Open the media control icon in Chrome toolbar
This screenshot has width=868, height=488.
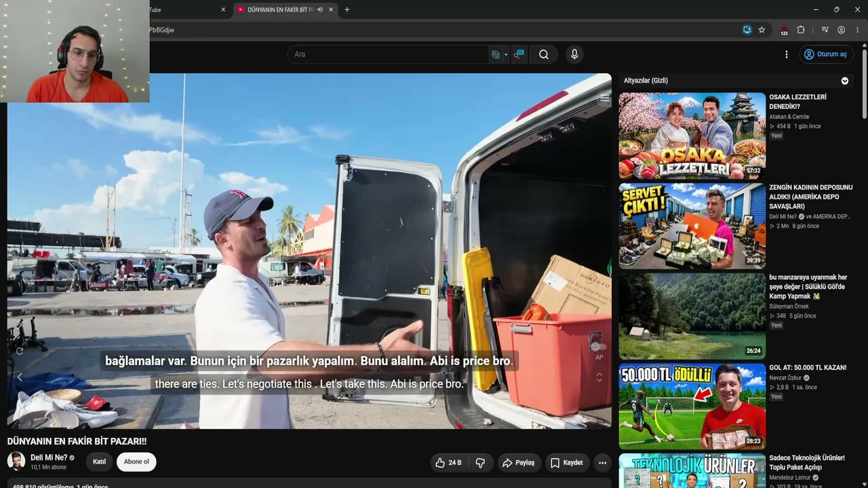click(825, 30)
